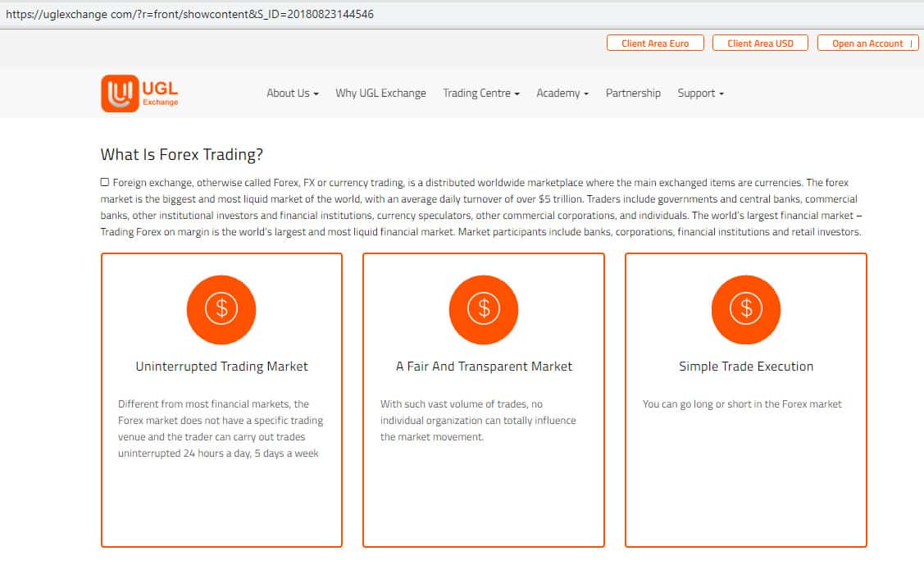The height and width of the screenshot is (565, 924).
Task: Click the 'go long or short' card text
Action: 742,403
